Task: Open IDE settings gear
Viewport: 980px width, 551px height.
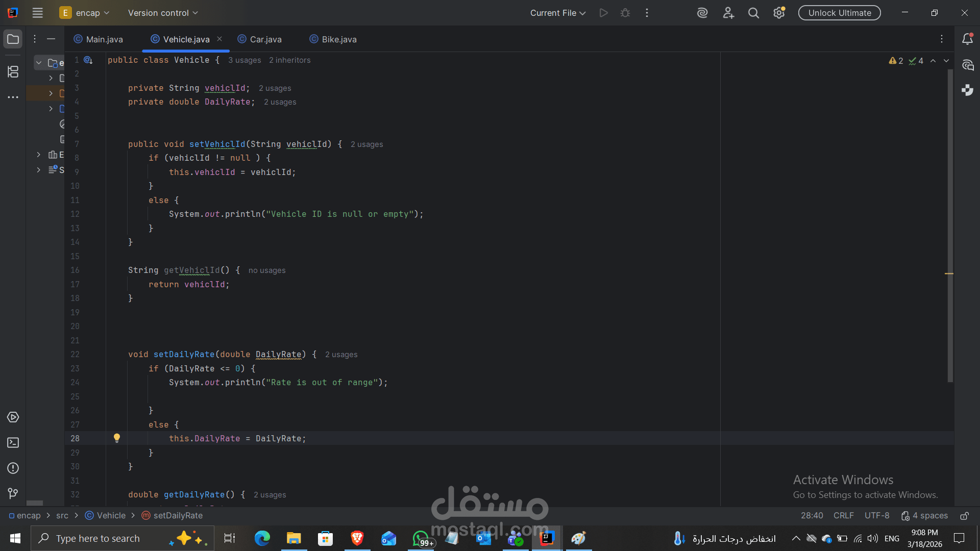Action: click(x=779, y=13)
